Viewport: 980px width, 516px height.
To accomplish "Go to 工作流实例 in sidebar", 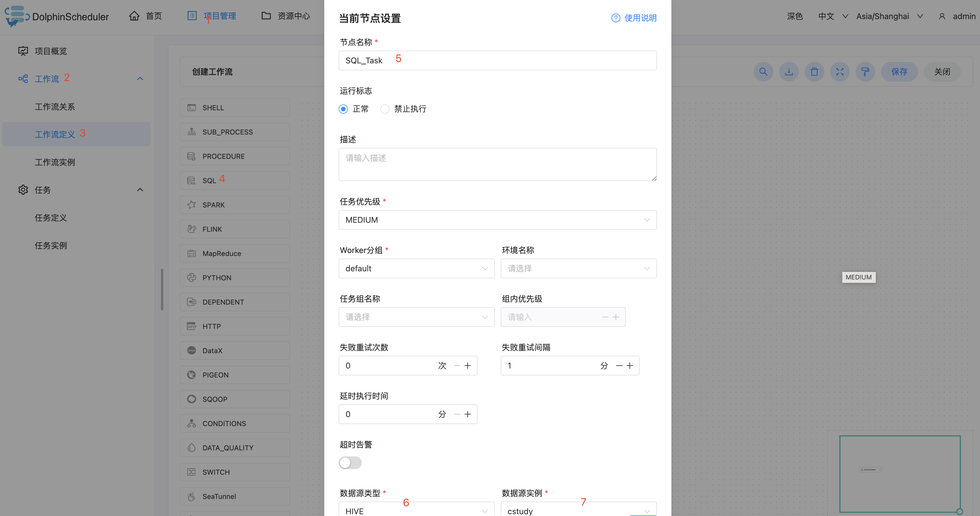I will [x=55, y=162].
